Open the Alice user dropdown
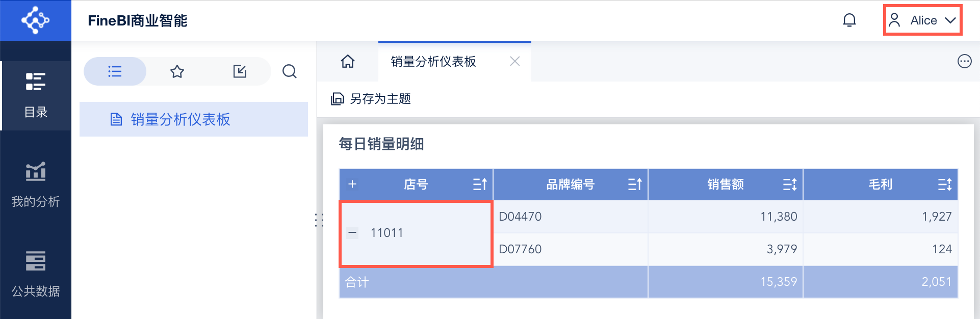This screenshot has width=980, height=319. 922,20
